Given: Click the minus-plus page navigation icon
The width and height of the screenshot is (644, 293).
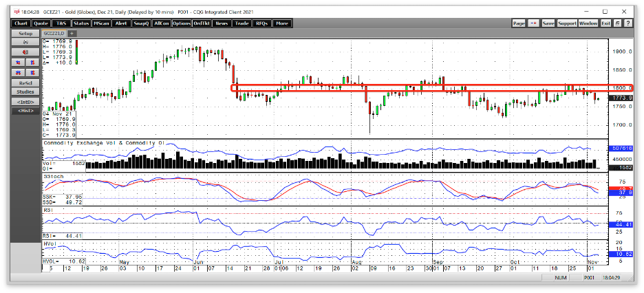Looking at the screenshot, I should [533, 24].
